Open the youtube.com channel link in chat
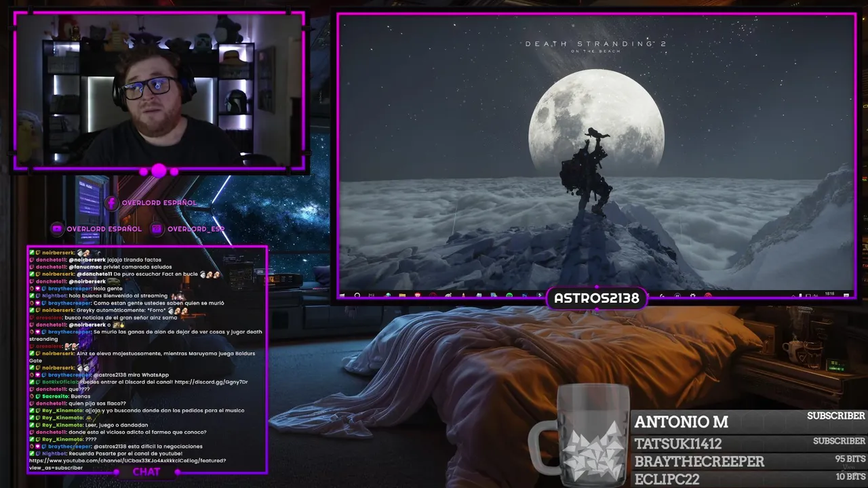Image resolution: width=868 pixels, height=488 pixels. 127,464
